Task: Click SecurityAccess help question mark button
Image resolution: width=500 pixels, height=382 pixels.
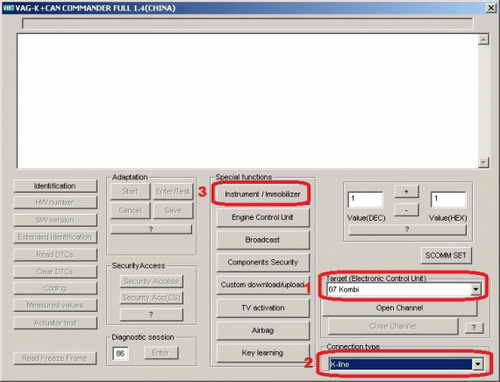Action: pos(151,314)
